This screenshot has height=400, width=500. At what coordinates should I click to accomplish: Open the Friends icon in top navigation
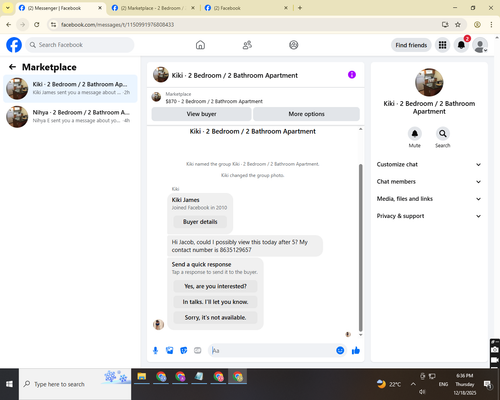coord(247,45)
